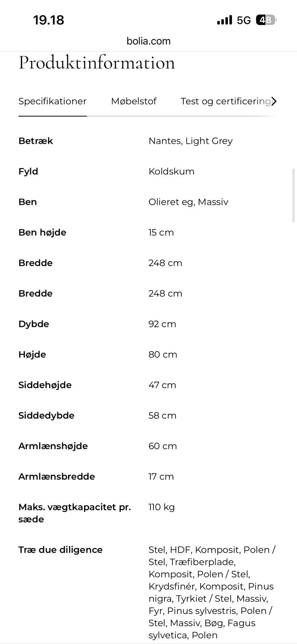This screenshot has height=644, width=297.
Task: Tap the clock showing 19.18
Action: 48,19
